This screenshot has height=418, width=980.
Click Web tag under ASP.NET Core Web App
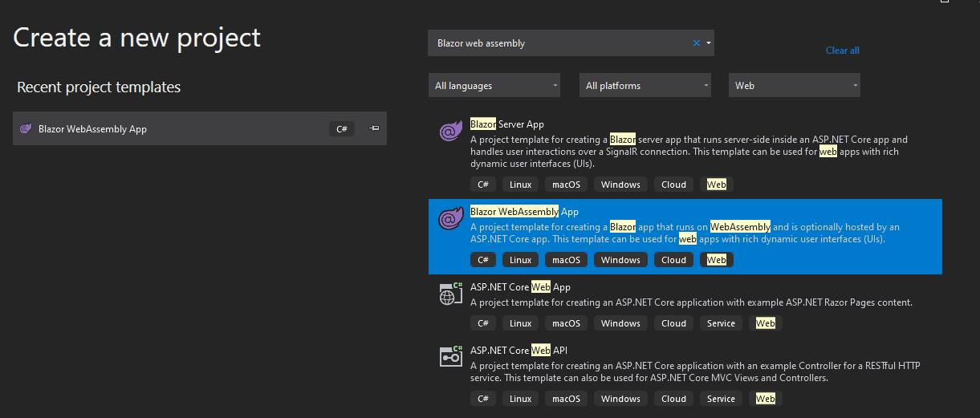766,323
